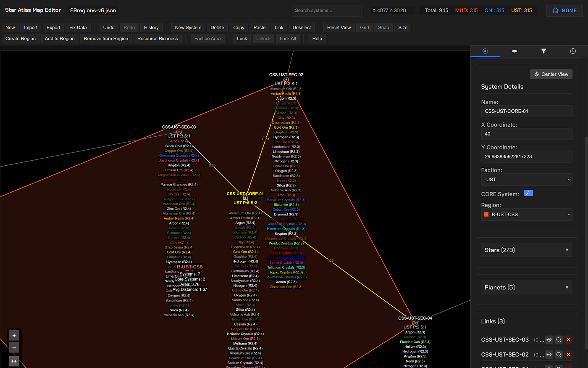This screenshot has height=368, width=588.
Task: Uncheck the CORE System checkbox
Action: tap(528, 193)
